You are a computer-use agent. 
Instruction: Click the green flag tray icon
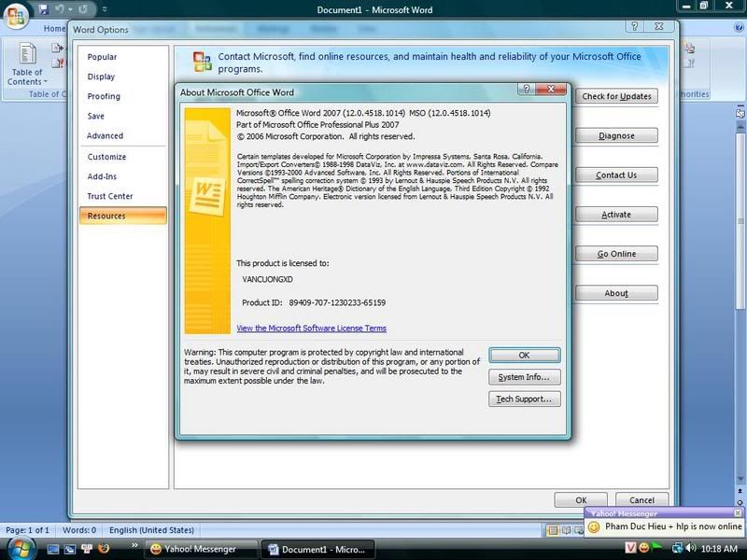coord(656,548)
